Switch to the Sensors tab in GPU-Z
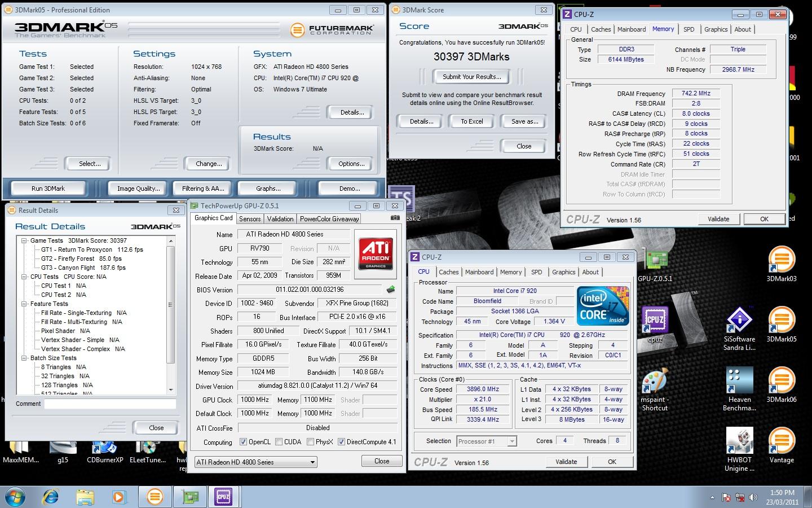Screen dimensions: 812x508 250,219
